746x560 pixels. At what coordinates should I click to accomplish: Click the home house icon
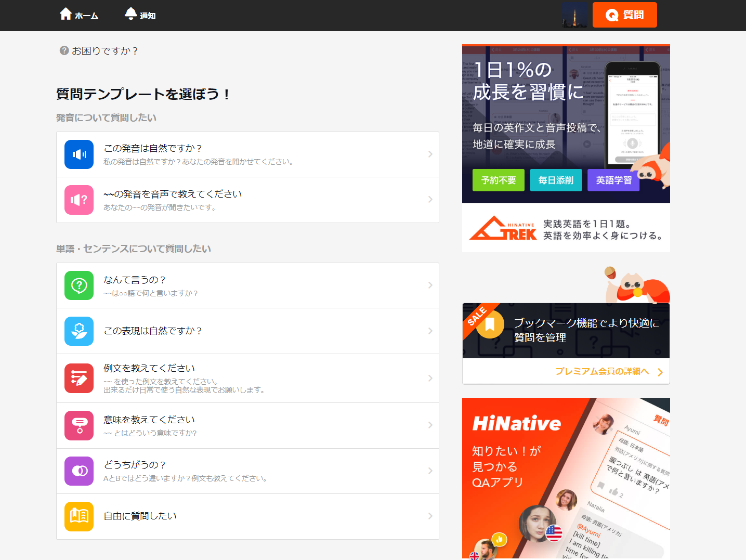click(x=66, y=14)
